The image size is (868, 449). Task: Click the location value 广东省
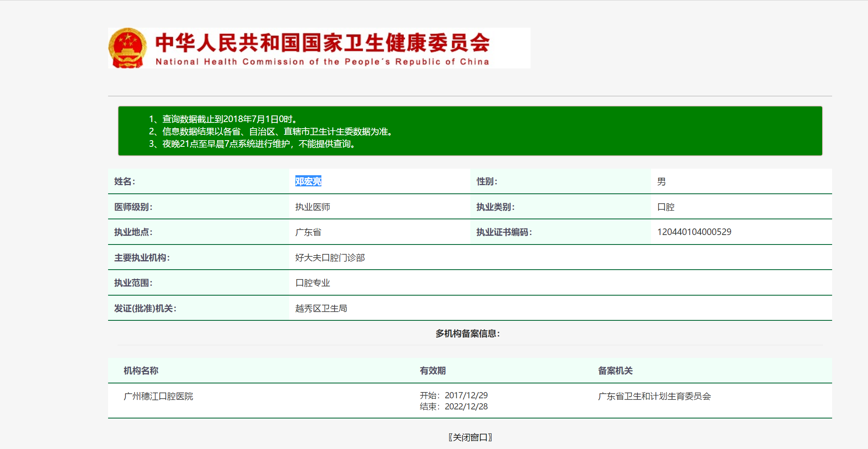308,232
